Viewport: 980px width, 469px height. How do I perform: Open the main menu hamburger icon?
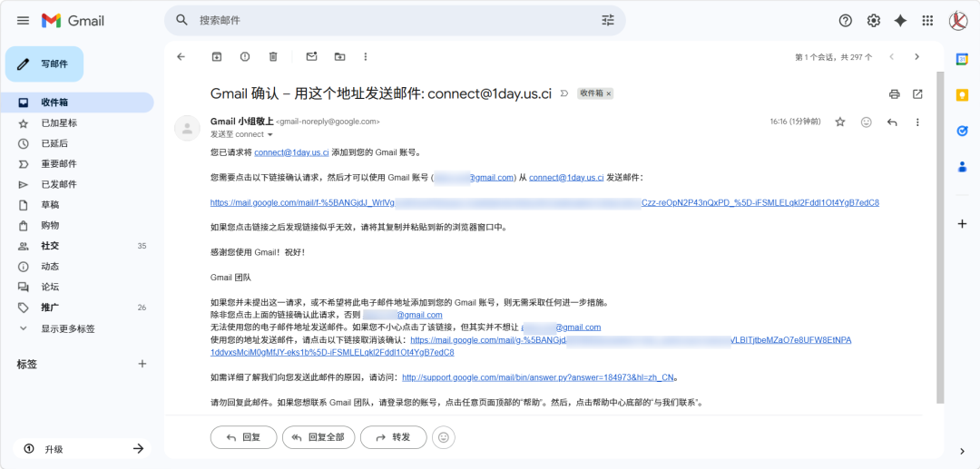click(23, 21)
